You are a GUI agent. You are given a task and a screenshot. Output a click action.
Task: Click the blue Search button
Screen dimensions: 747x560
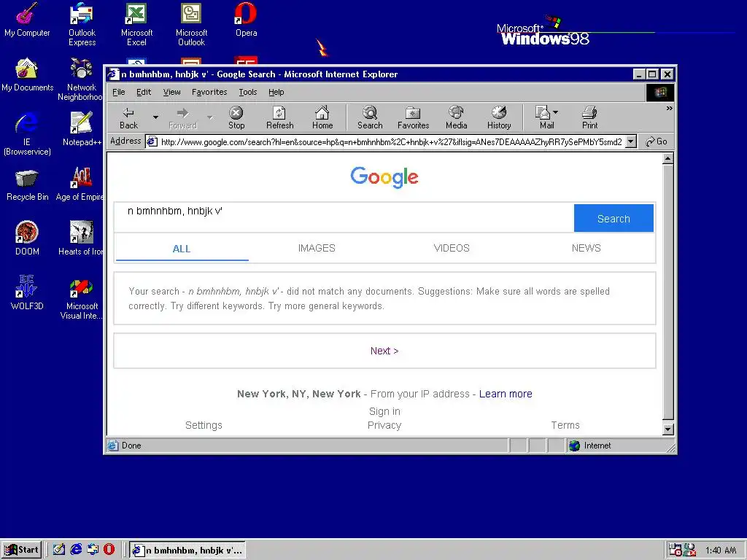tap(614, 218)
